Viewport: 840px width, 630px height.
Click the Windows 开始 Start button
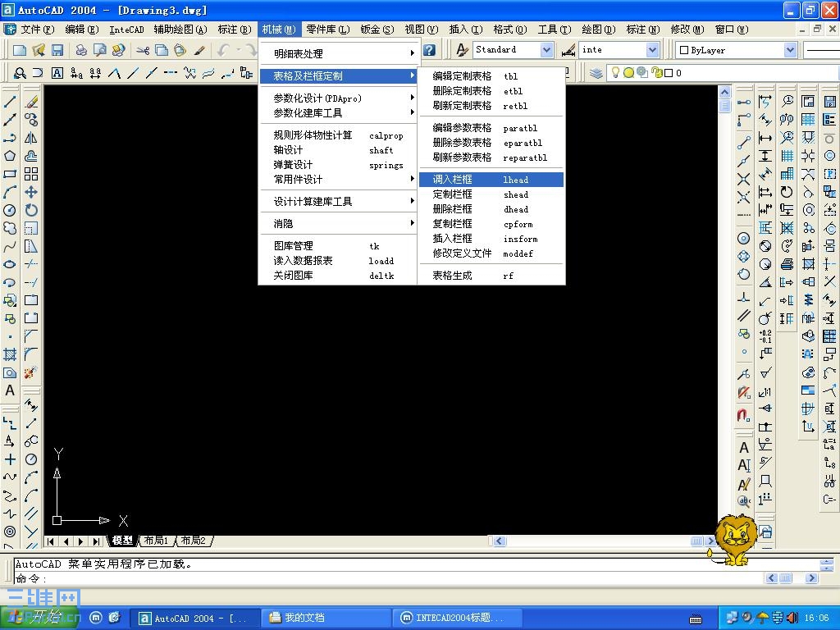tap(39, 618)
